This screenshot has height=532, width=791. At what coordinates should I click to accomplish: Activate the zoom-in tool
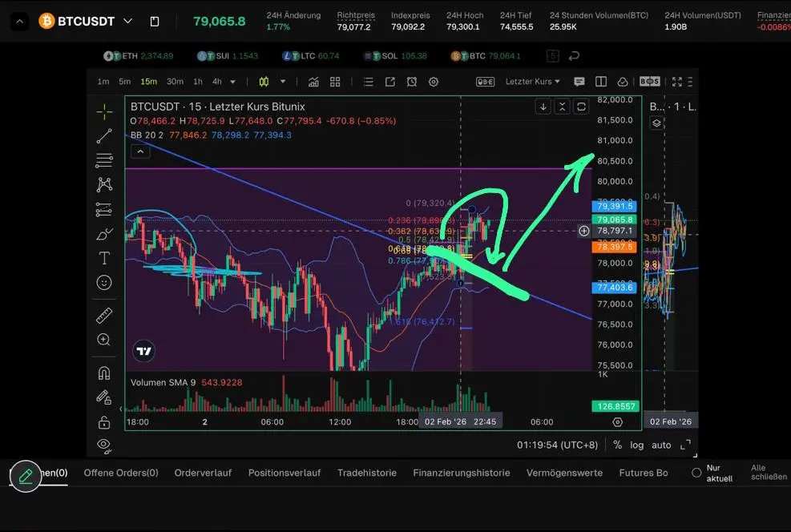pos(104,340)
